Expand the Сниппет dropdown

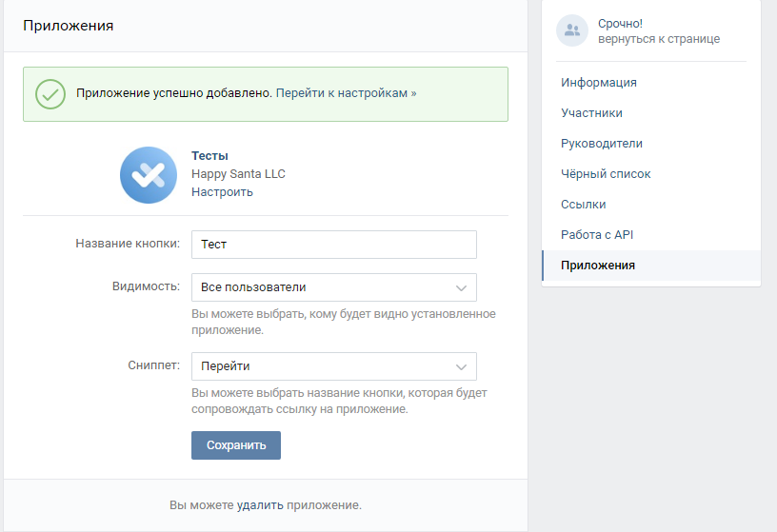(x=333, y=366)
